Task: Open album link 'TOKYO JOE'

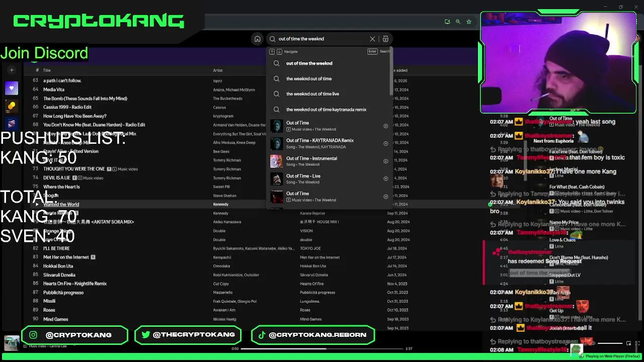Action: (x=310, y=248)
